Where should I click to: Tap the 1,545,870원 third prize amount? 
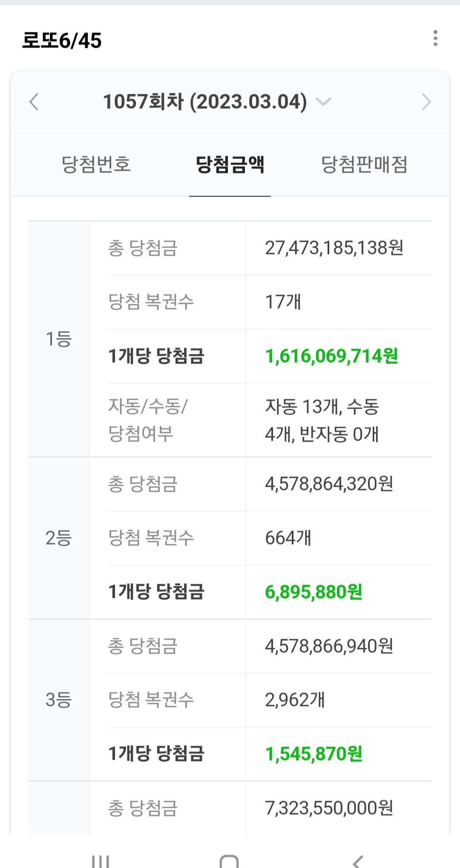[313, 754]
